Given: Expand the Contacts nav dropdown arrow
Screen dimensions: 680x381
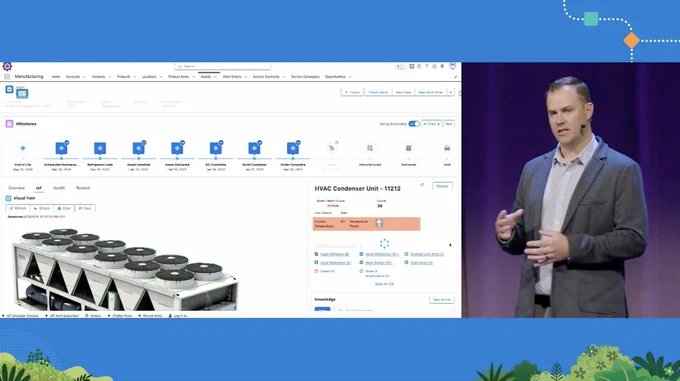Looking at the screenshot, I should click(109, 77).
